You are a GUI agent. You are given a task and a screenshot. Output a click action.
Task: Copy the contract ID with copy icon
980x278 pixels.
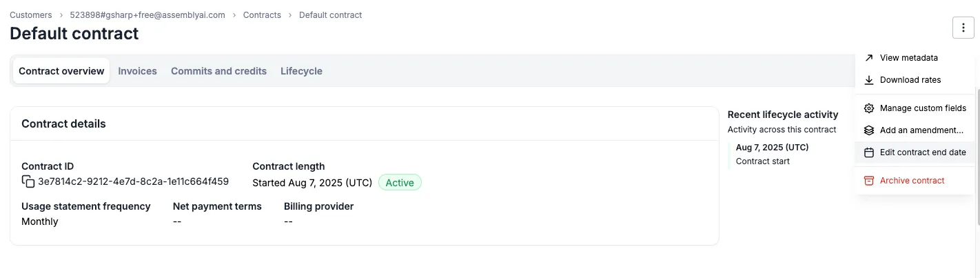click(x=28, y=182)
